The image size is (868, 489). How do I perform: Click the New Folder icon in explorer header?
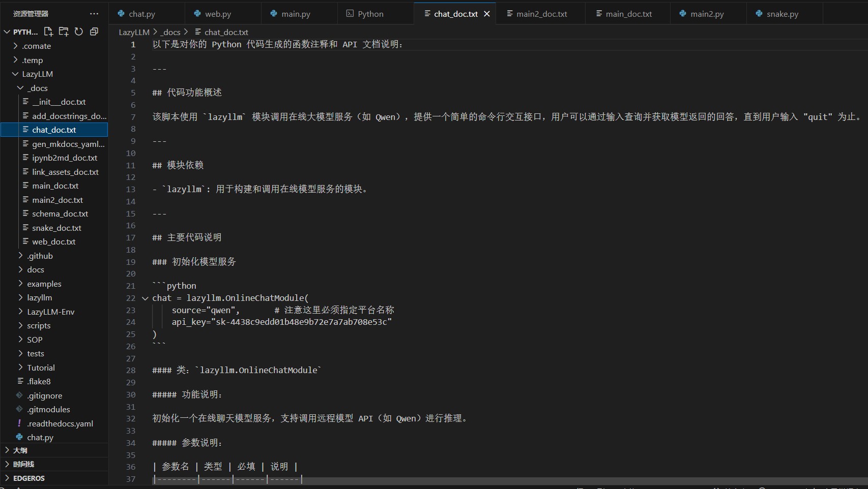point(64,32)
